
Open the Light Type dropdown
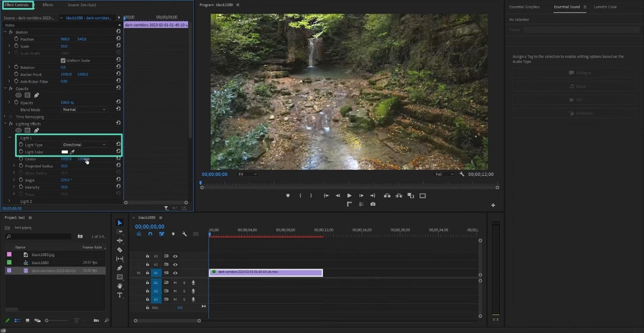[x=84, y=145]
